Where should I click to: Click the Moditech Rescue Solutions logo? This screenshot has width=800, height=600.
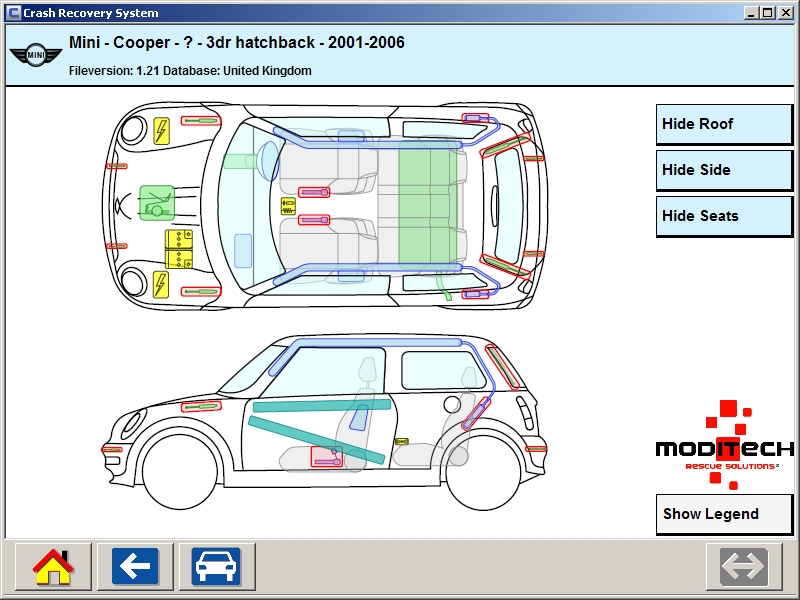click(x=724, y=446)
